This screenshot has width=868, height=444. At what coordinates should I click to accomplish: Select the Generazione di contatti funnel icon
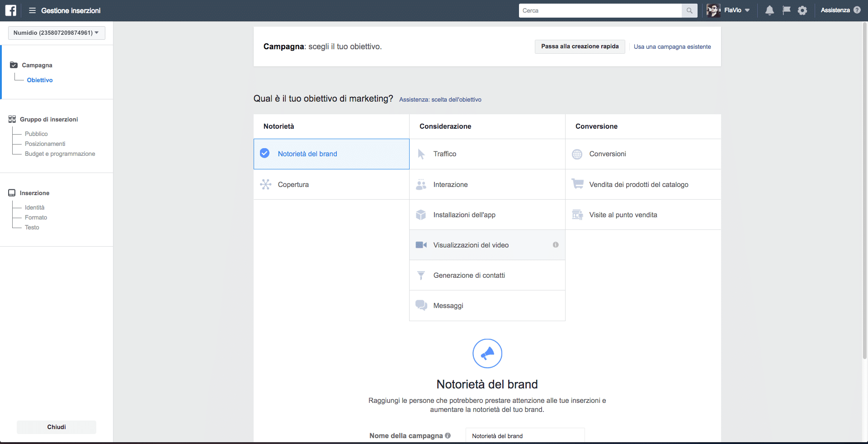tap(421, 276)
